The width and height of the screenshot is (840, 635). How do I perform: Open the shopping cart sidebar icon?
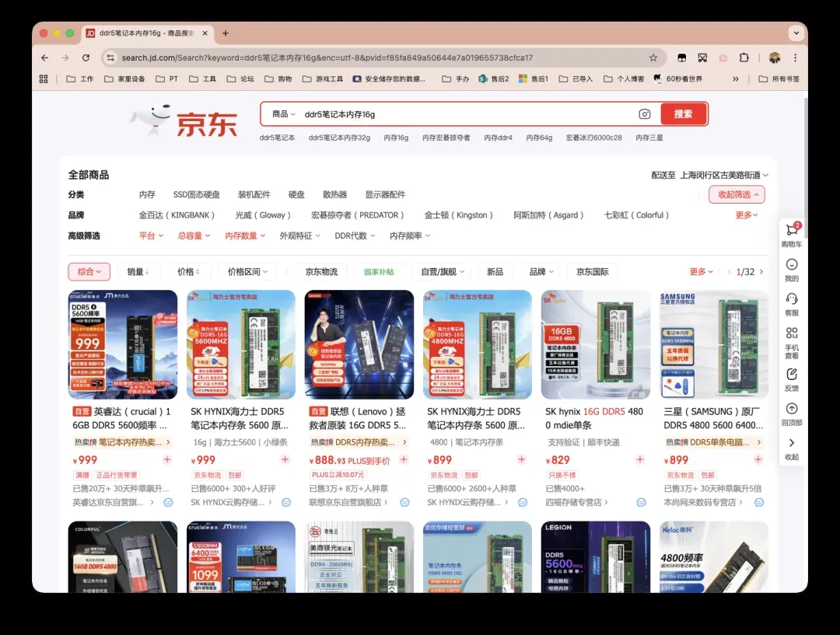[792, 235]
